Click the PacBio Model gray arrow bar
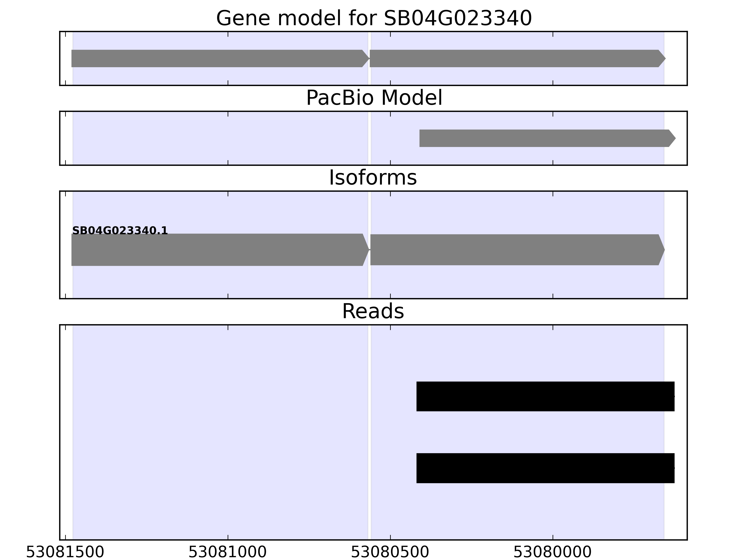 click(x=544, y=138)
